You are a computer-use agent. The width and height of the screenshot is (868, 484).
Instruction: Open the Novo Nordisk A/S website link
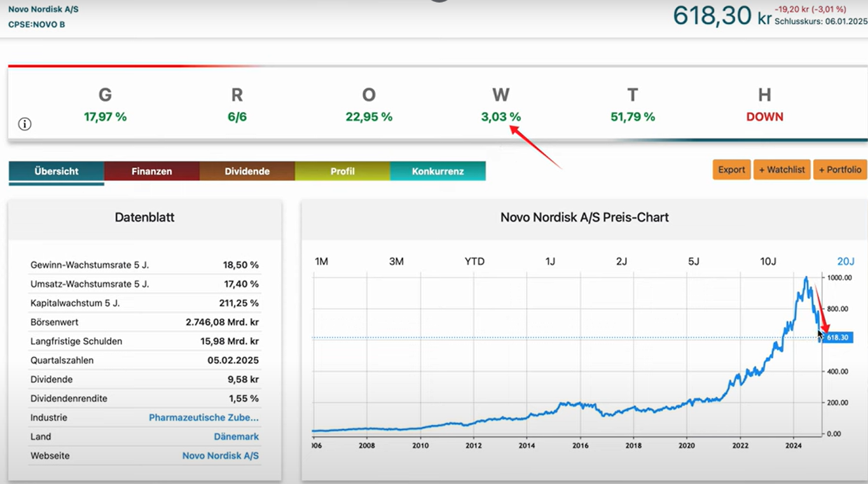220,456
